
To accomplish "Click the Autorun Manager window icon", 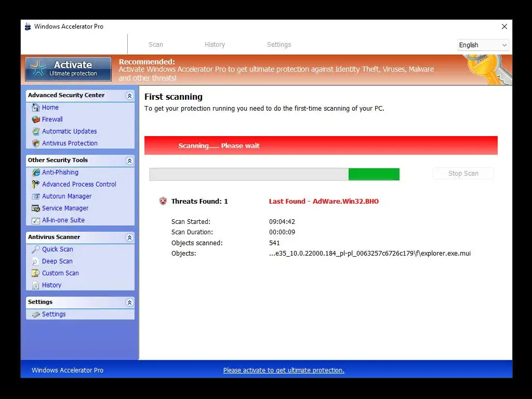I will coord(36,196).
